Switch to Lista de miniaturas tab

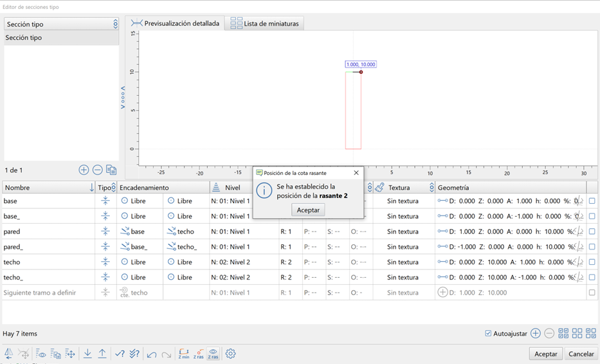point(264,23)
